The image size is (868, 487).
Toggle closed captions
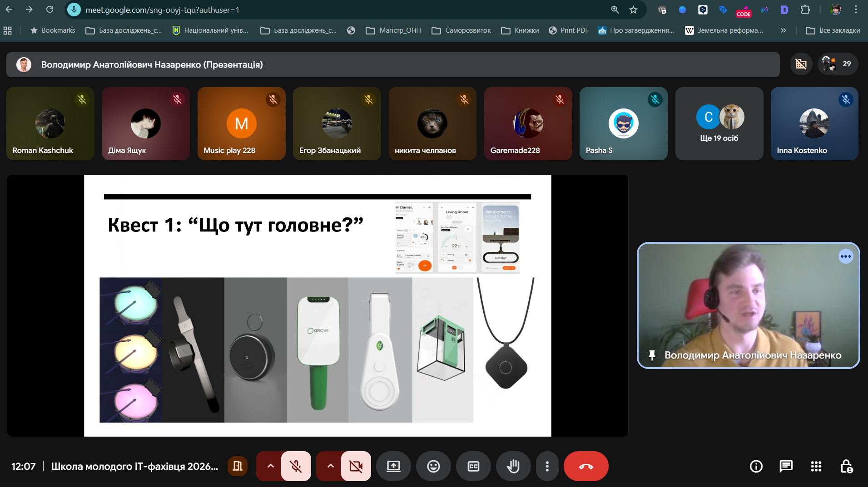click(473, 466)
